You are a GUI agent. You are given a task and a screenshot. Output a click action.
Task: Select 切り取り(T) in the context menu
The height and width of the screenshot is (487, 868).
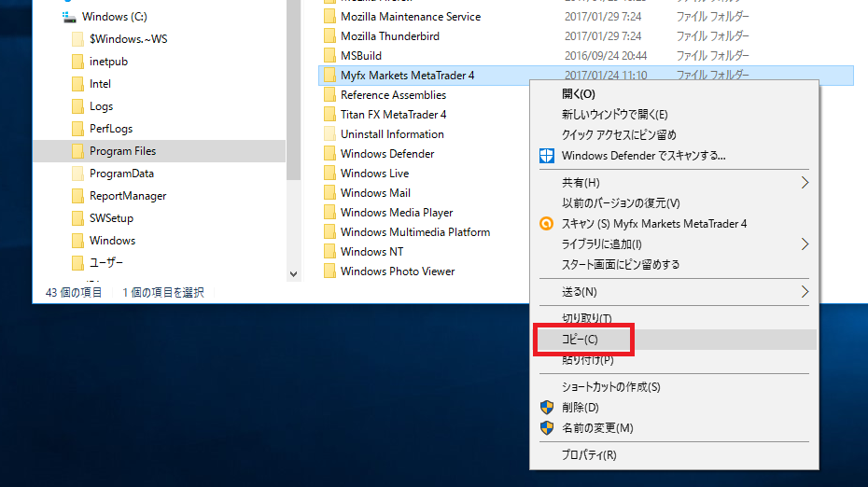pos(674,319)
